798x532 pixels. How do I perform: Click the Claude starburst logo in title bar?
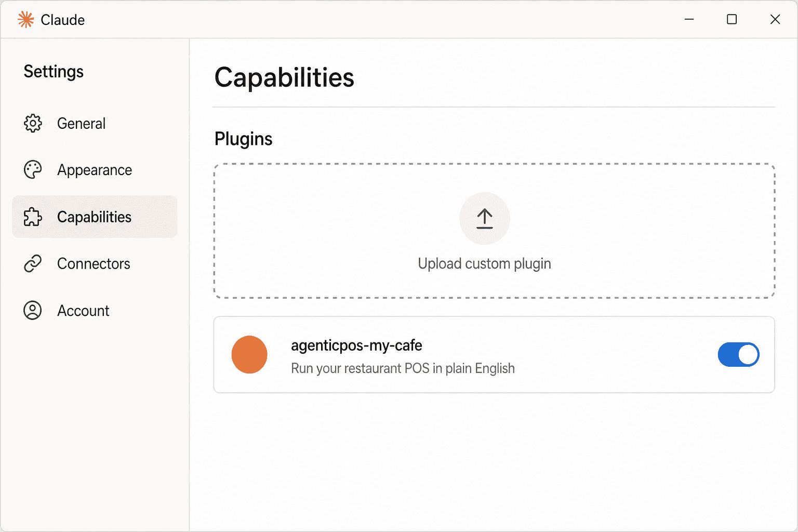(25, 20)
